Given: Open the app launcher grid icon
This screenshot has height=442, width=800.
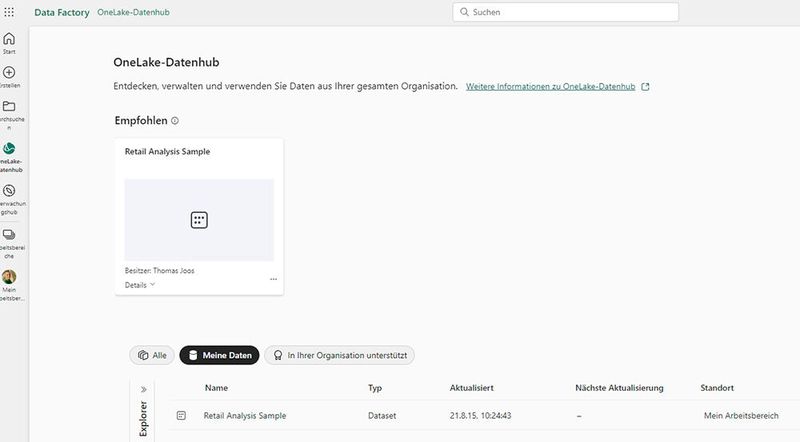Looking at the screenshot, I should (x=9, y=12).
